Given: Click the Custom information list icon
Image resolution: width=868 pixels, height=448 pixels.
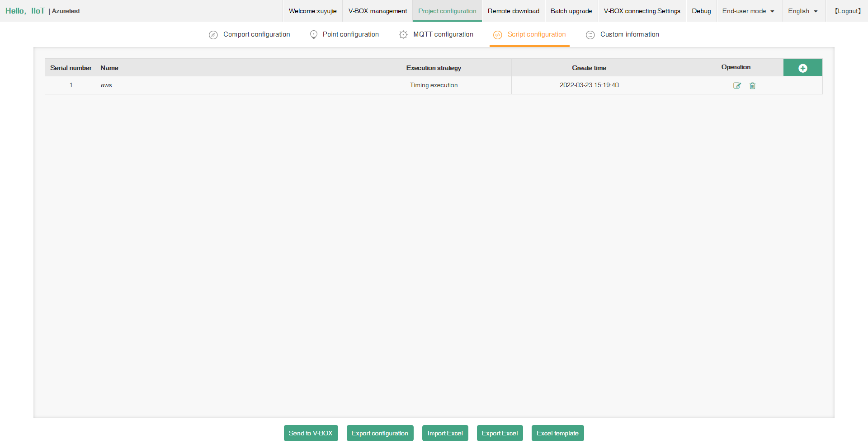Looking at the screenshot, I should pos(590,35).
